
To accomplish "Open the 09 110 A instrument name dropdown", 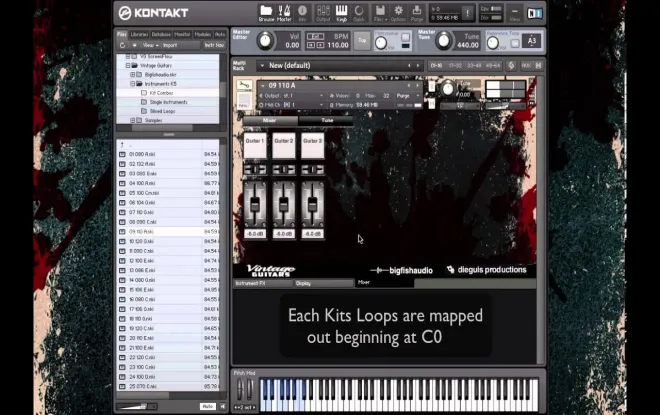I will 263,85.
